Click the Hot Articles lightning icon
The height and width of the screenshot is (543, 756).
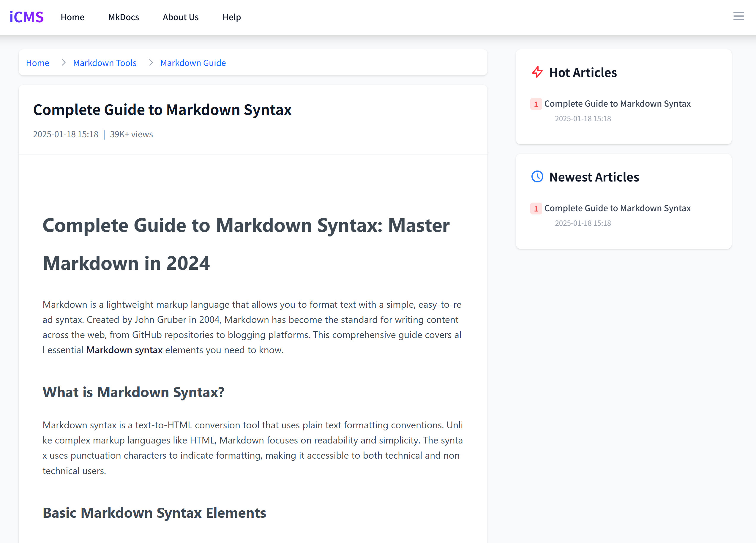pos(537,72)
